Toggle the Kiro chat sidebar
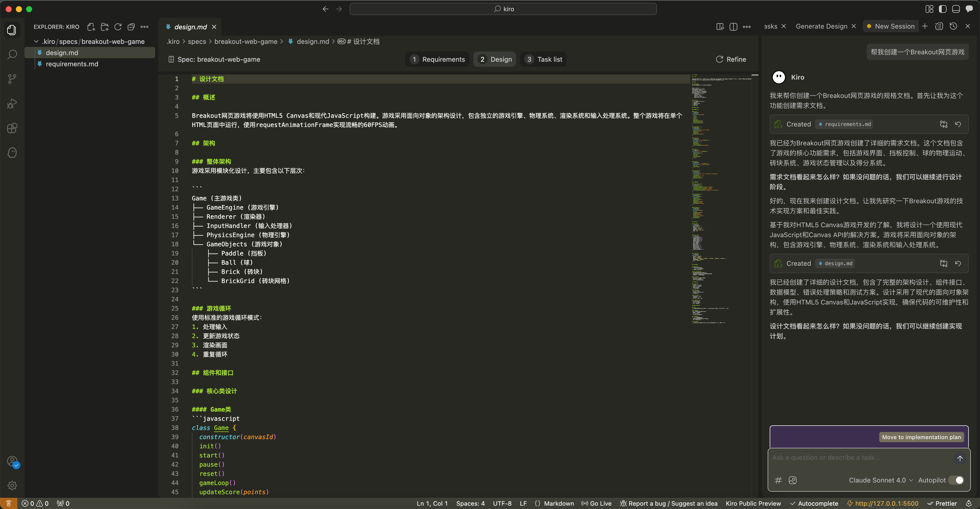Image resolution: width=980 pixels, height=509 pixels. [969, 9]
